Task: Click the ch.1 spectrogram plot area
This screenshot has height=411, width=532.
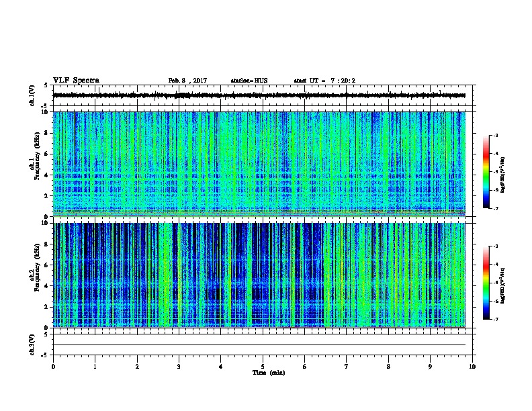Action: tap(259, 164)
